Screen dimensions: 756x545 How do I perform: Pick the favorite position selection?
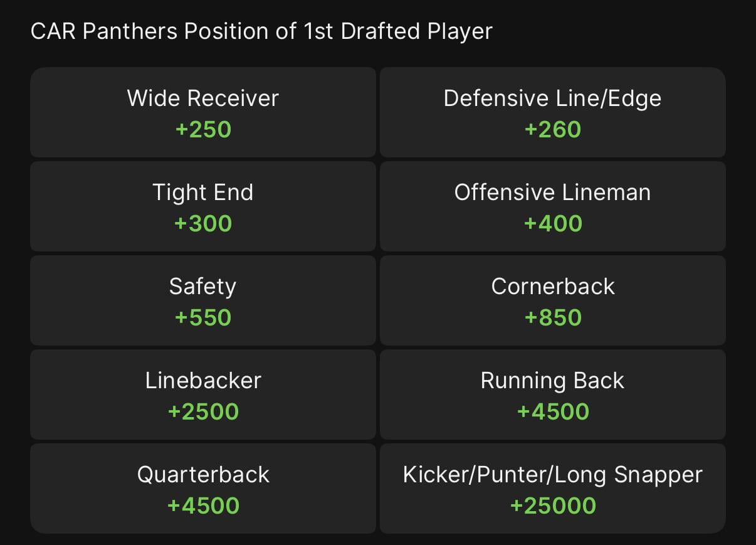[202, 112]
